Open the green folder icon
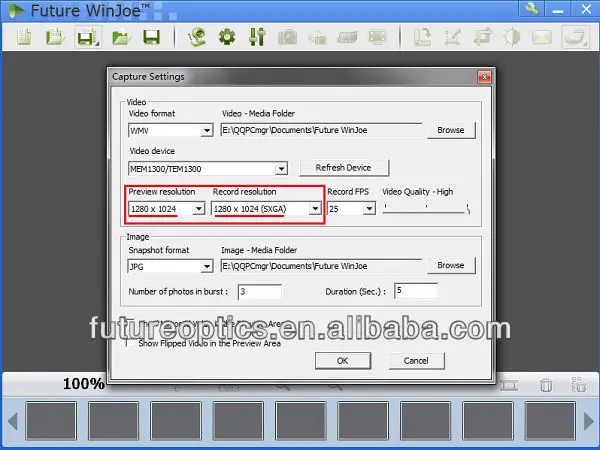Viewport: 600px width, 450px height. pos(121,38)
